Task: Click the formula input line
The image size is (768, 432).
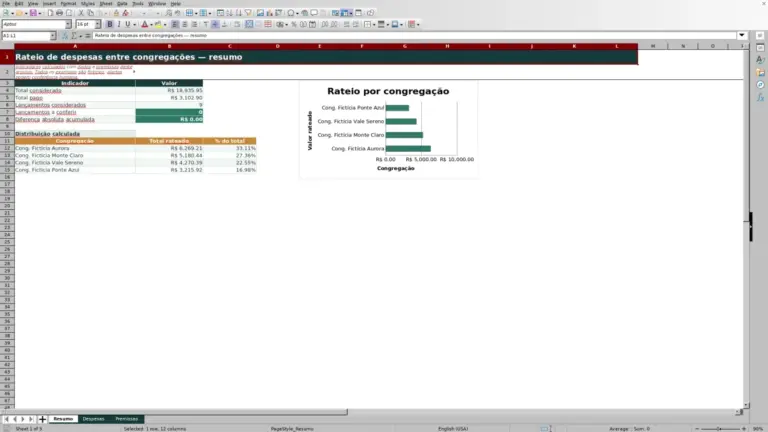Action: click(x=414, y=35)
